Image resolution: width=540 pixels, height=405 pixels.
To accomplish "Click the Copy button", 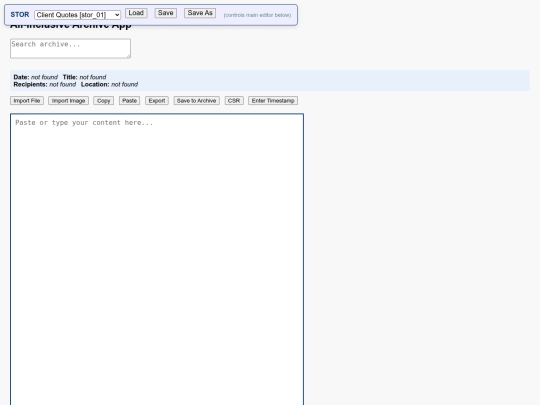I will pyautogui.click(x=104, y=101).
